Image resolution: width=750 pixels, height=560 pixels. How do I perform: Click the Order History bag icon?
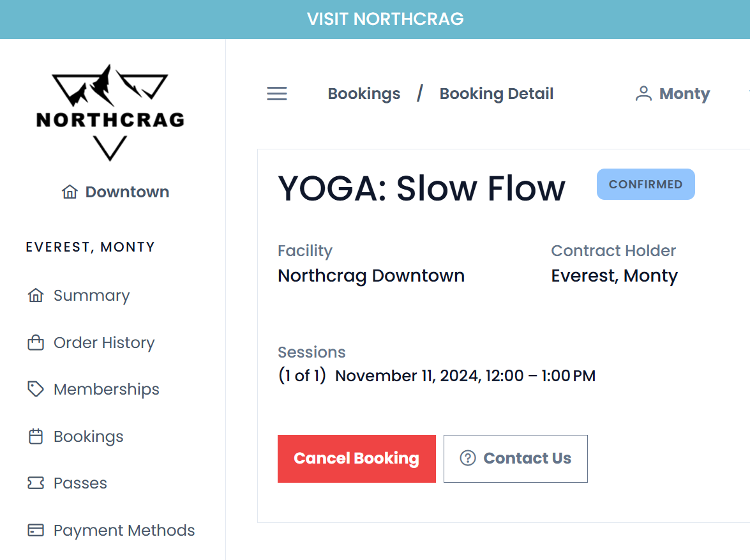tap(36, 343)
